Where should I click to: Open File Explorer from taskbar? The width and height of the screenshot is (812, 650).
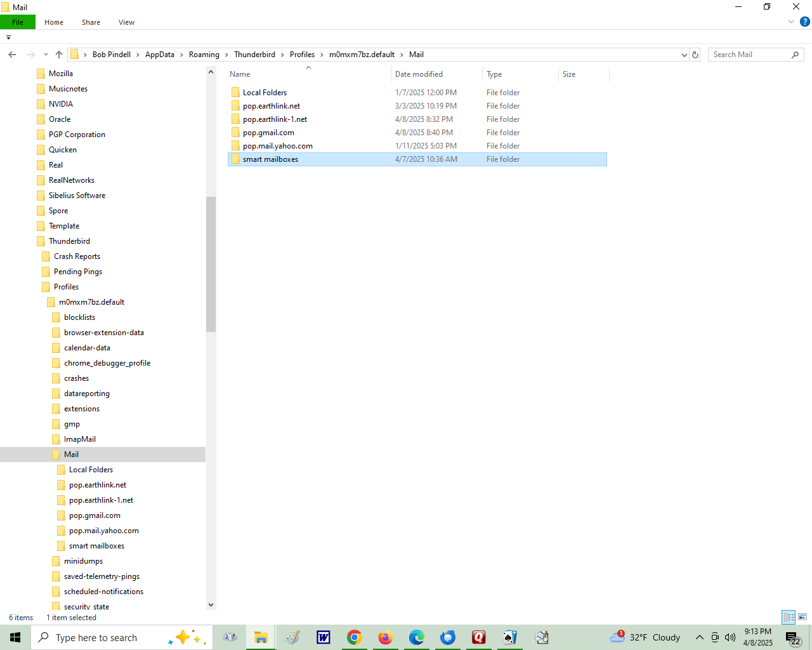click(x=261, y=637)
